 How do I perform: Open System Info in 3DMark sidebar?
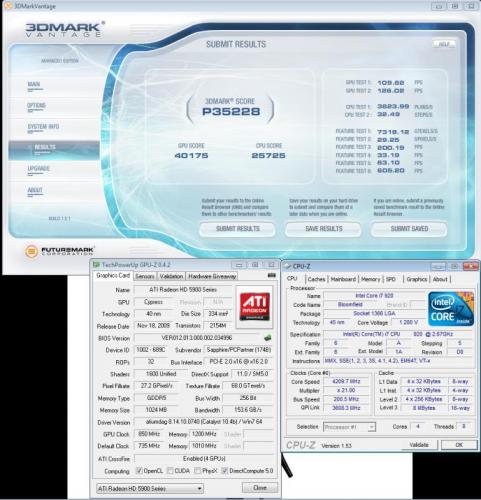point(43,127)
